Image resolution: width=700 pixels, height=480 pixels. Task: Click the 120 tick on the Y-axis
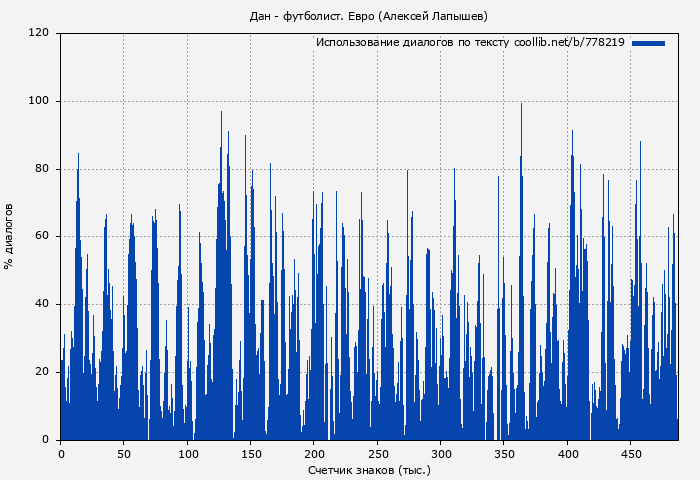39,33
